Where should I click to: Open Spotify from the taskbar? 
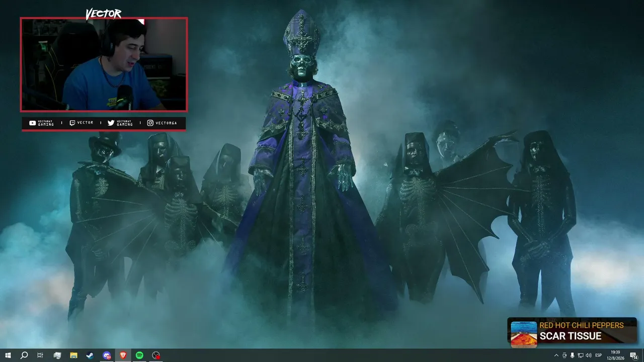point(139,355)
